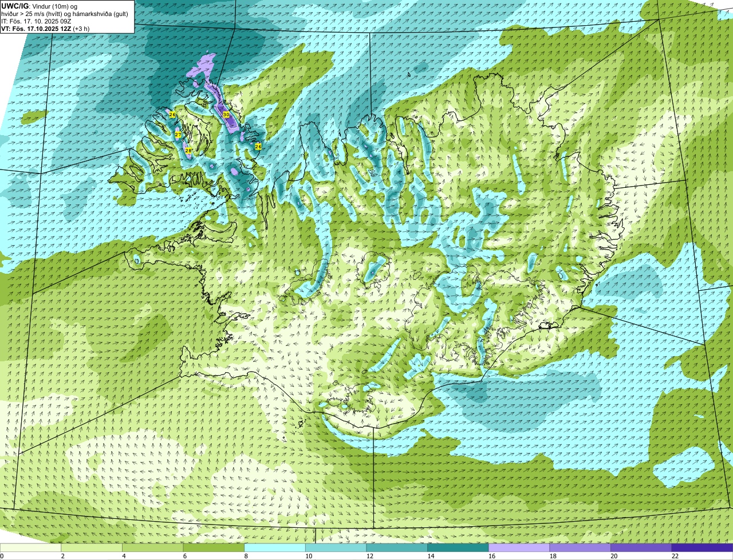Click the 30 m/s gust label

coord(226,115)
